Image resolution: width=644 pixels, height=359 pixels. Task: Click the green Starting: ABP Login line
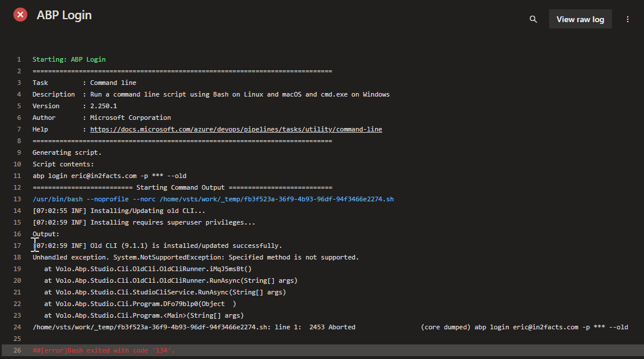tap(69, 59)
